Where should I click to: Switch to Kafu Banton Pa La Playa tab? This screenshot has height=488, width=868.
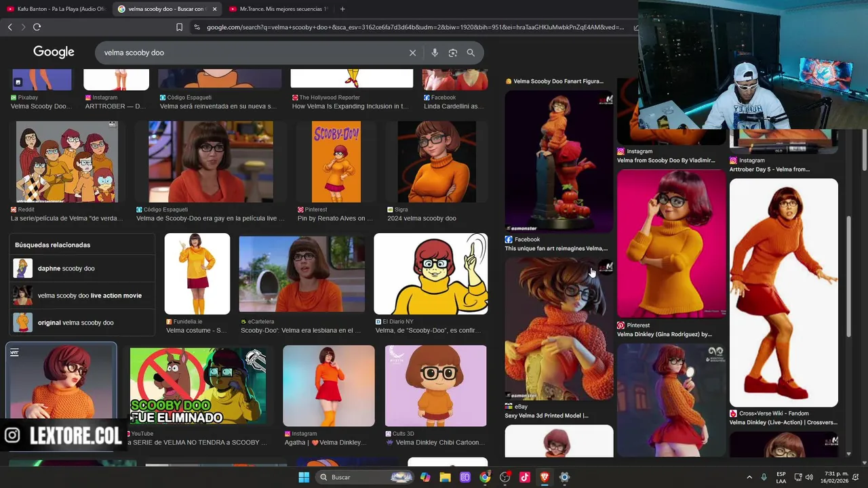(57, 9)
